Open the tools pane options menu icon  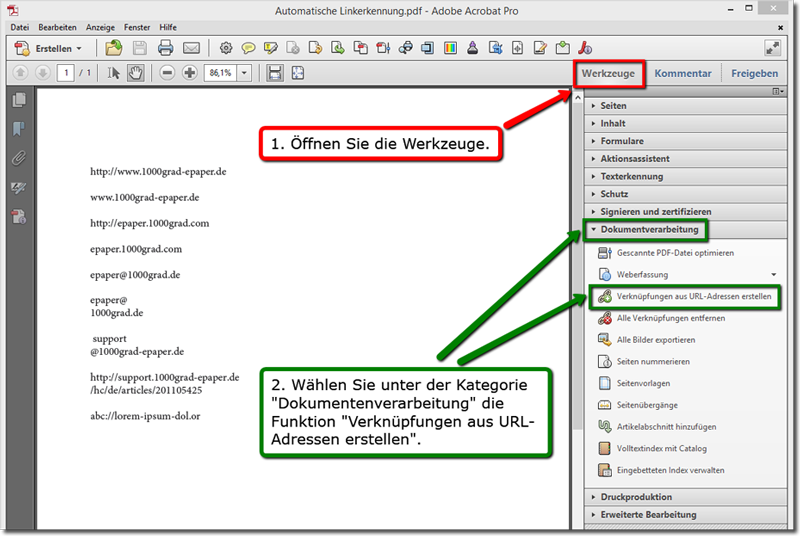[778, 91]
